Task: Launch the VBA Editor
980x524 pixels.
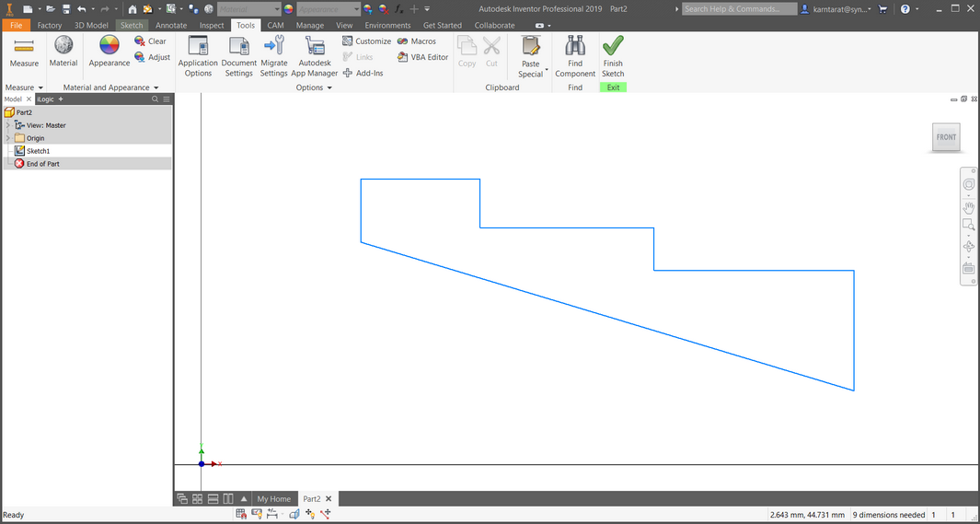Action: (423, 57)
